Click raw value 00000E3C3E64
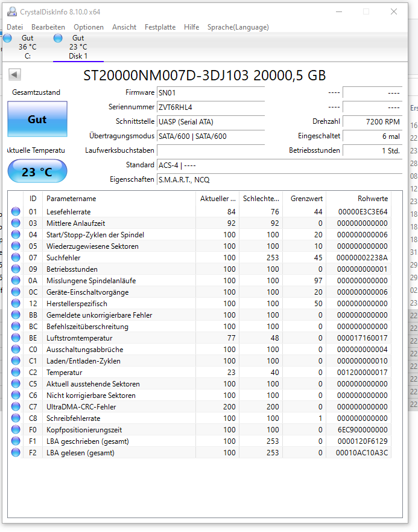 point(363,212)
